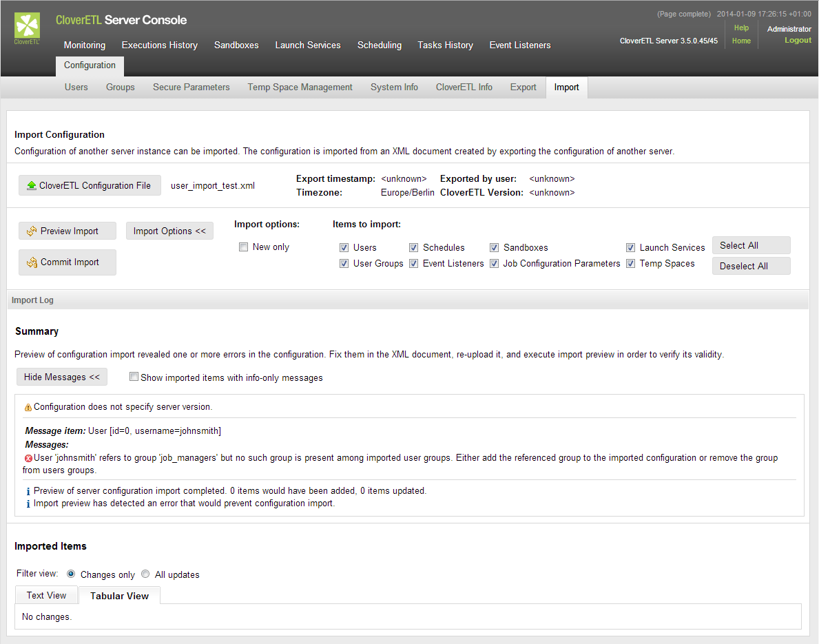This screenshot has height=644, width=819.
Task: Uncheck the User Groups checkbox
Action: pyautogui.click(x=344, y=263)
